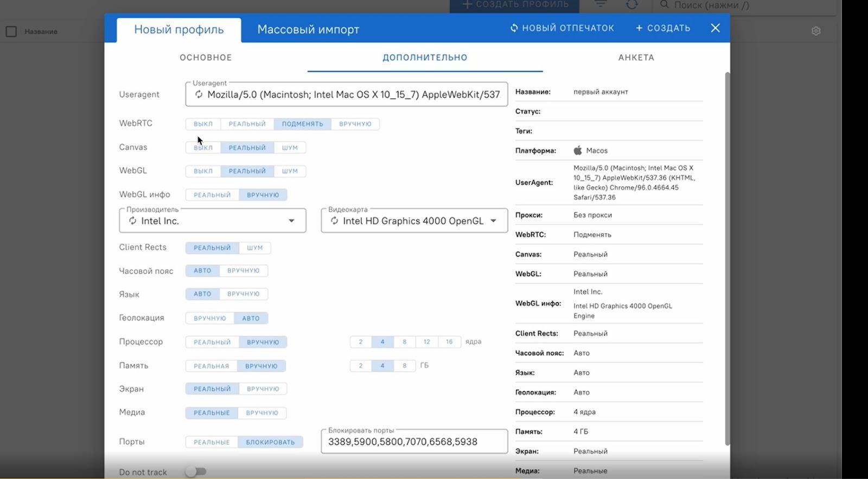Click the + СОЗДАТЬ button in dialog header
This screenshot has width=868, height=479.
click(x=663, y=28)
